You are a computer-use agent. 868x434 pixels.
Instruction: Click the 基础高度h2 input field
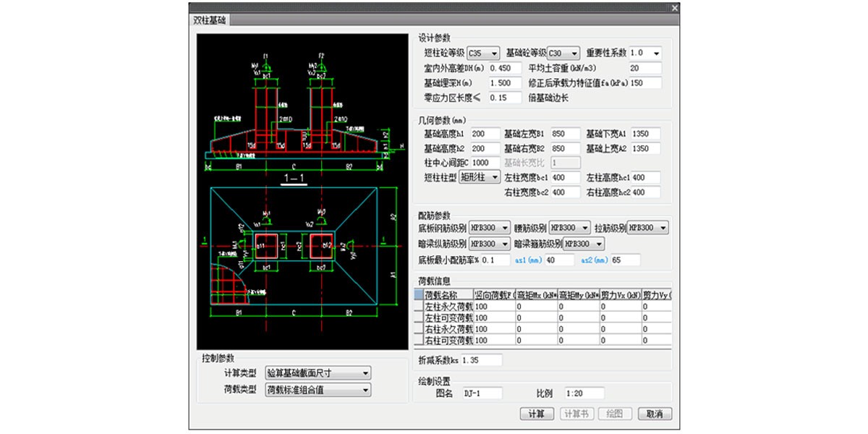point(485,149)
